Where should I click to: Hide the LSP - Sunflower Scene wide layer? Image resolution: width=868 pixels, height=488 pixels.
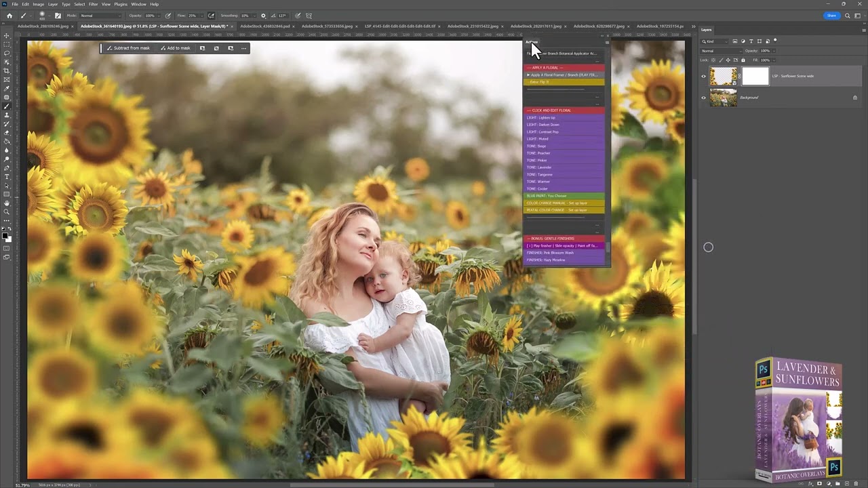pyautogui.click(x=703, y=76)
